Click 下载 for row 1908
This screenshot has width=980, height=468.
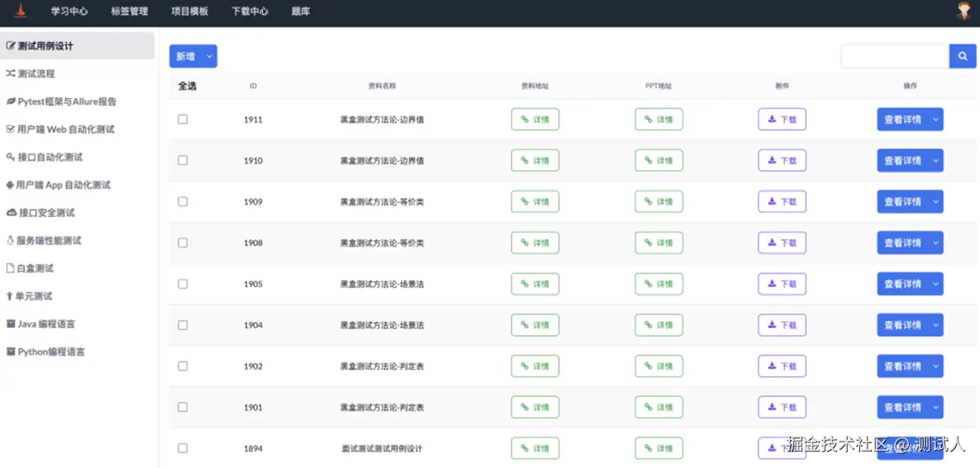point(782,243)
